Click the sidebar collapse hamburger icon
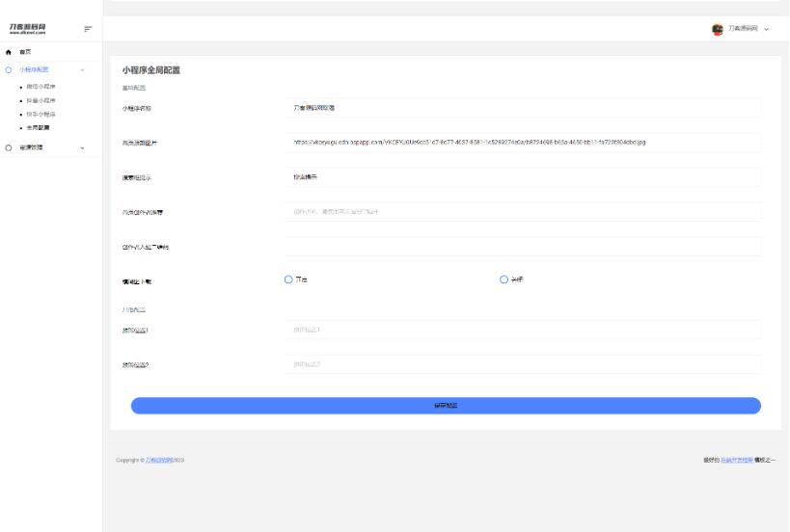This screenshot has width=790, height=532. tap(89, 29)
